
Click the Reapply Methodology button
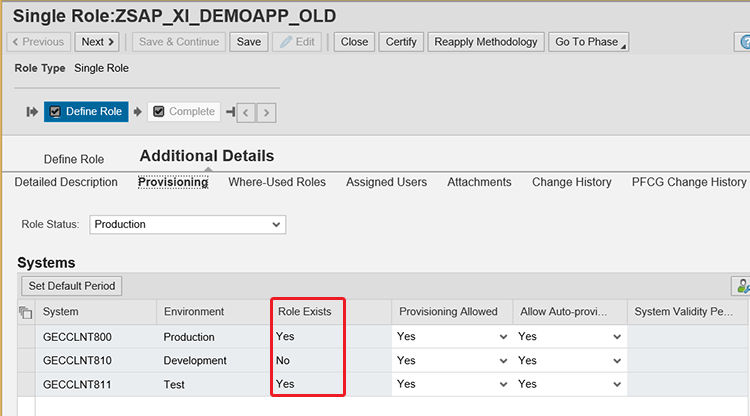coord(486,42)
